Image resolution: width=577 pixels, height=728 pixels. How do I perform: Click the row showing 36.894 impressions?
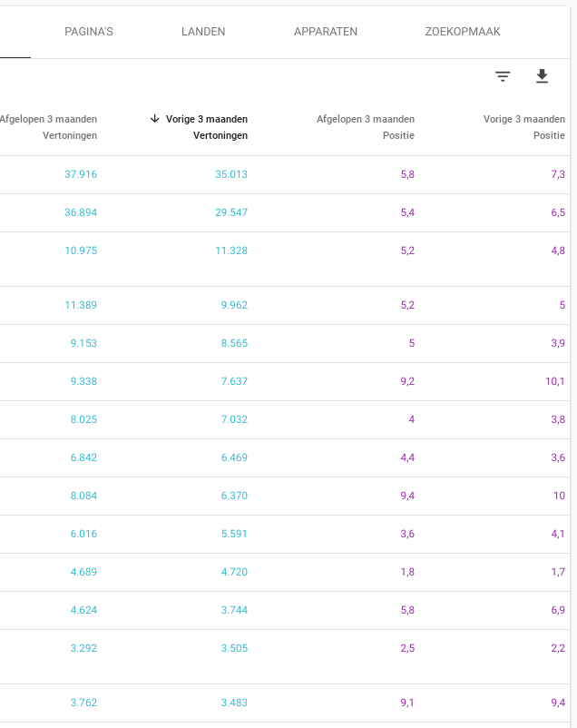pos(285,212)
